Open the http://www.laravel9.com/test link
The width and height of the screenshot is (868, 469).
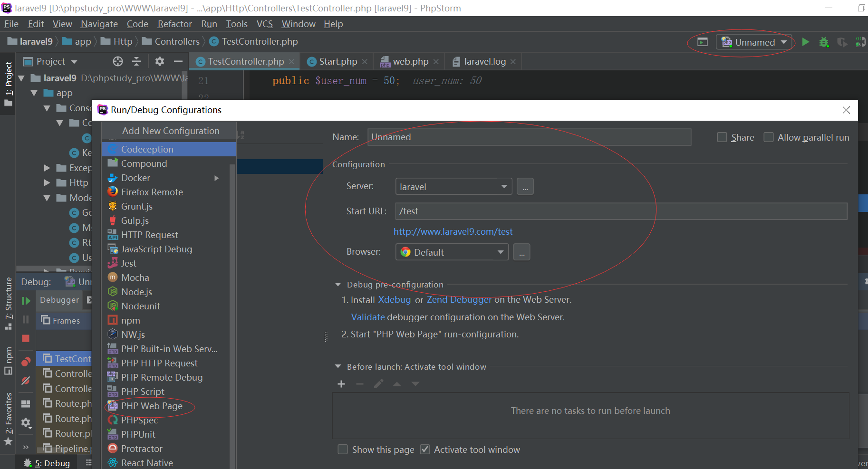[x=453, y=231]
